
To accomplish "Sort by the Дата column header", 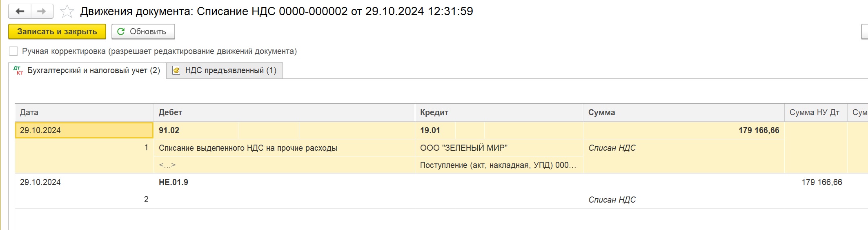I will [84, 112].
